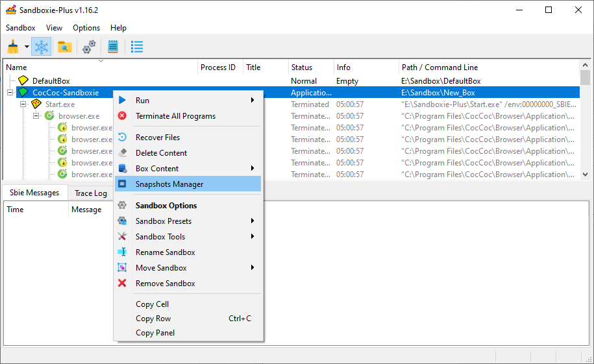Screen dimensions: 594x364
Task: Click the folder search toolbar icon
Action: tap(65, 47)
